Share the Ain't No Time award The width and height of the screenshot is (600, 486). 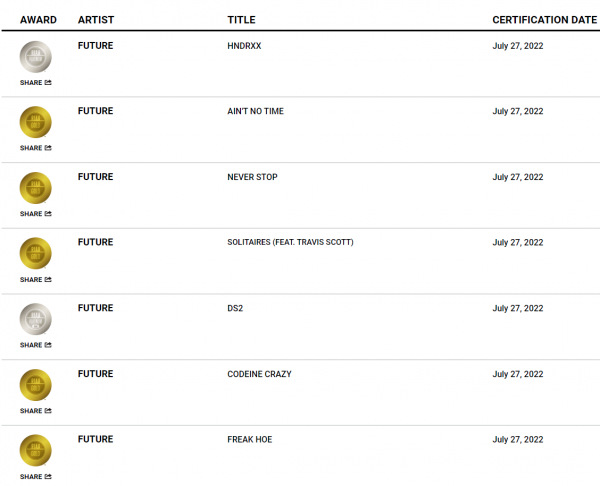[x=36, y=148]
